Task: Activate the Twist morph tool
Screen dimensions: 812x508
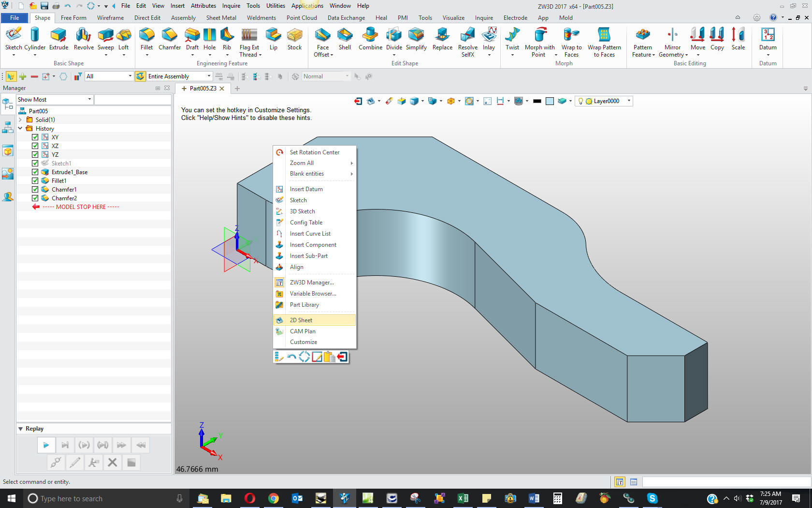Action: 512,39
